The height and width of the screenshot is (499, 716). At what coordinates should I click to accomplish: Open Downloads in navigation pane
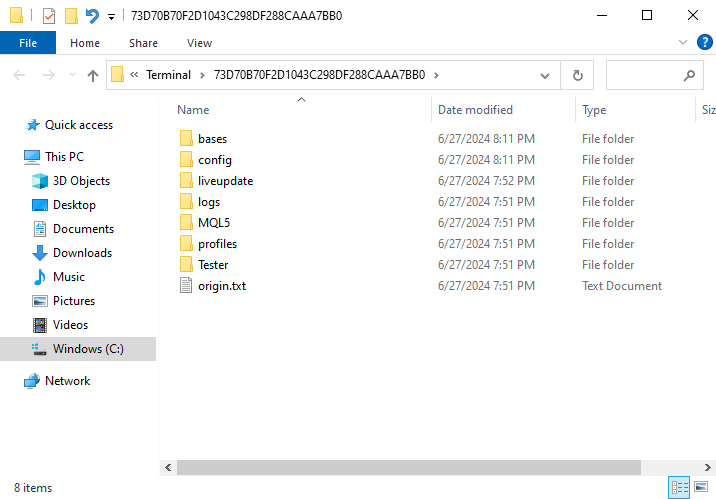[x=82, y=253]
